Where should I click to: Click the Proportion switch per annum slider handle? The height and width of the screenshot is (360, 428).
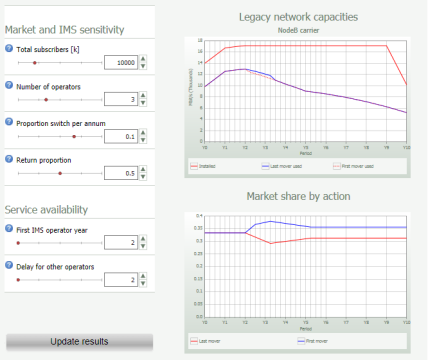(x=74, y=136)
